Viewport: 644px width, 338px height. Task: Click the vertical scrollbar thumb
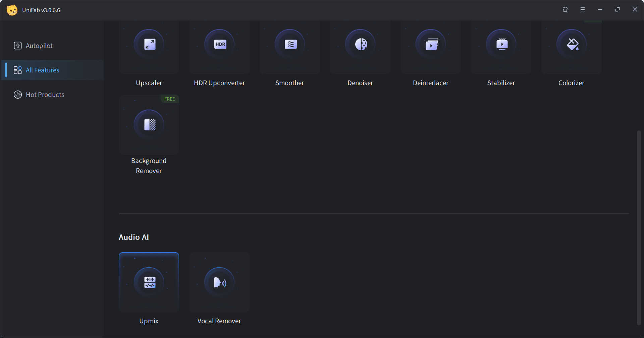click(639, 228)
